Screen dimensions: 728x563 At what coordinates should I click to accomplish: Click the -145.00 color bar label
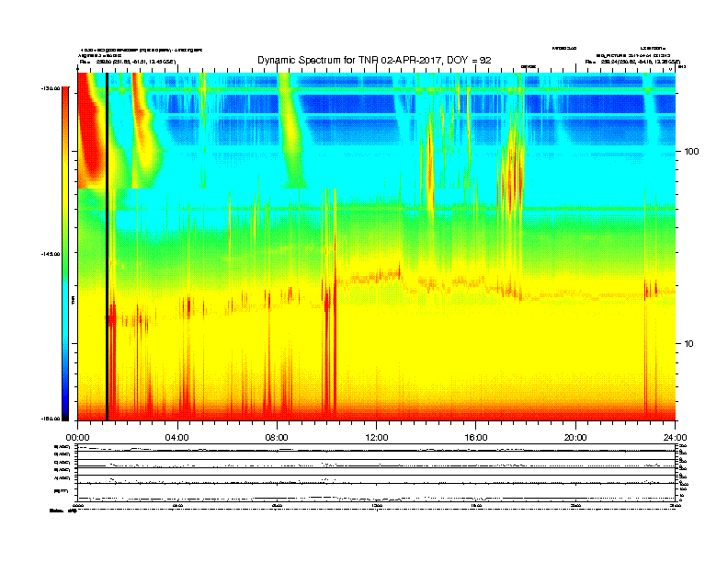pyautogui.click(x=51, y=254)
